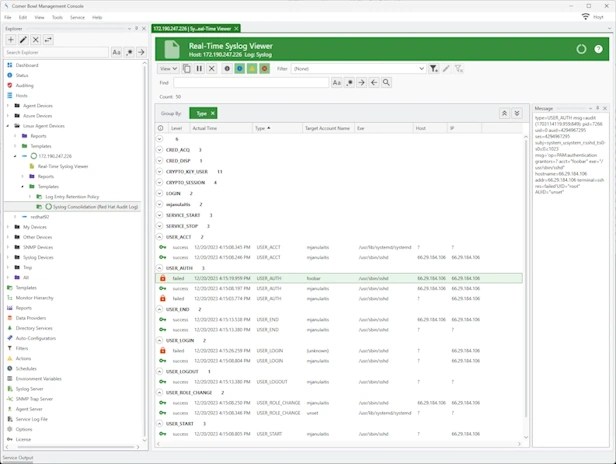Viewport: 616px width, 464px height.
Task: Click the remove filter funnel icon
Action: [x=458, y=69]
